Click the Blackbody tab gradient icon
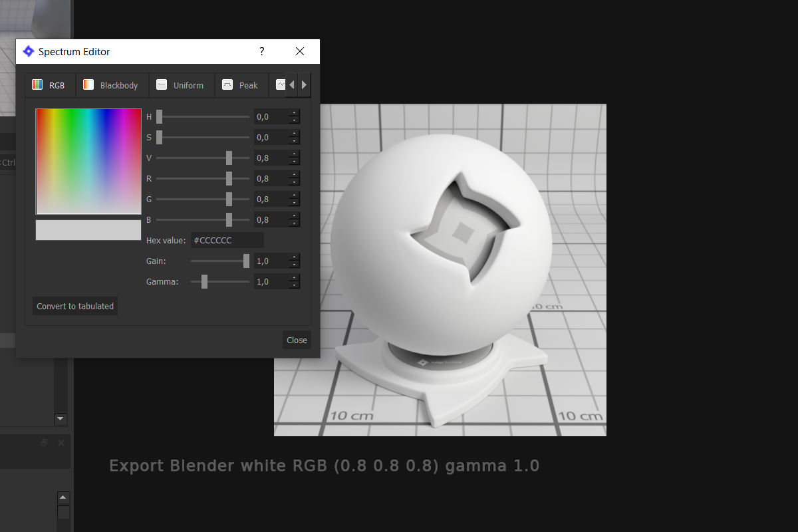Viewport: 798px width, 532px height. 88,85
